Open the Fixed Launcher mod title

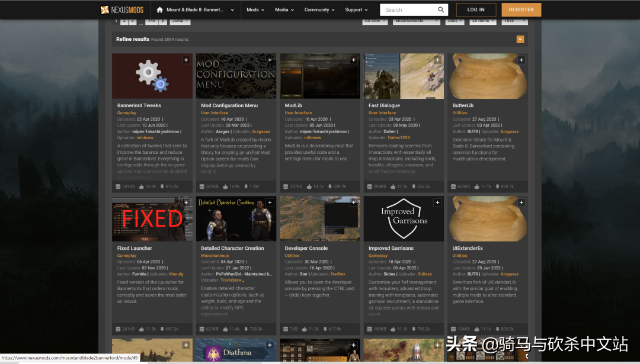(x=135, y=248)
